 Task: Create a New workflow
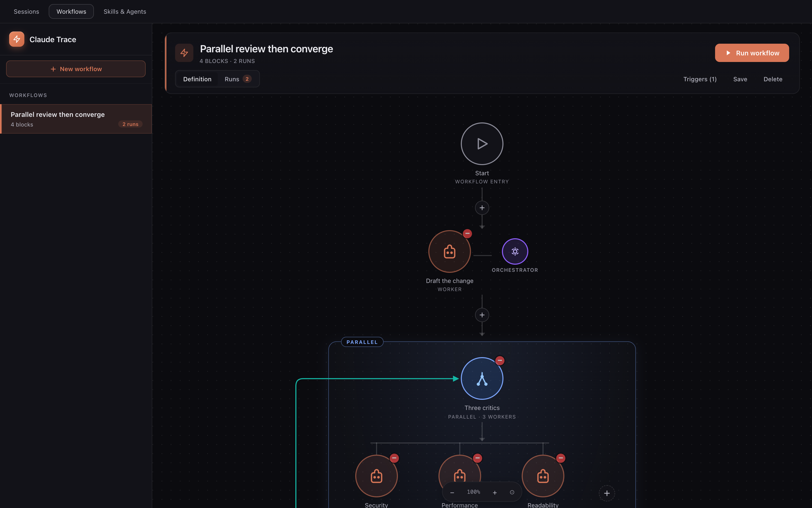[x=76, y=69]
